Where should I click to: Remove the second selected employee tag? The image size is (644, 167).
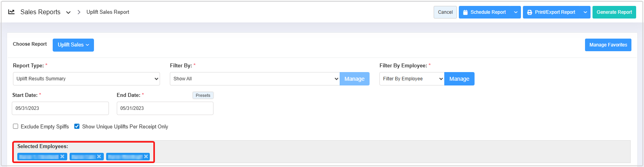[99, 157]
